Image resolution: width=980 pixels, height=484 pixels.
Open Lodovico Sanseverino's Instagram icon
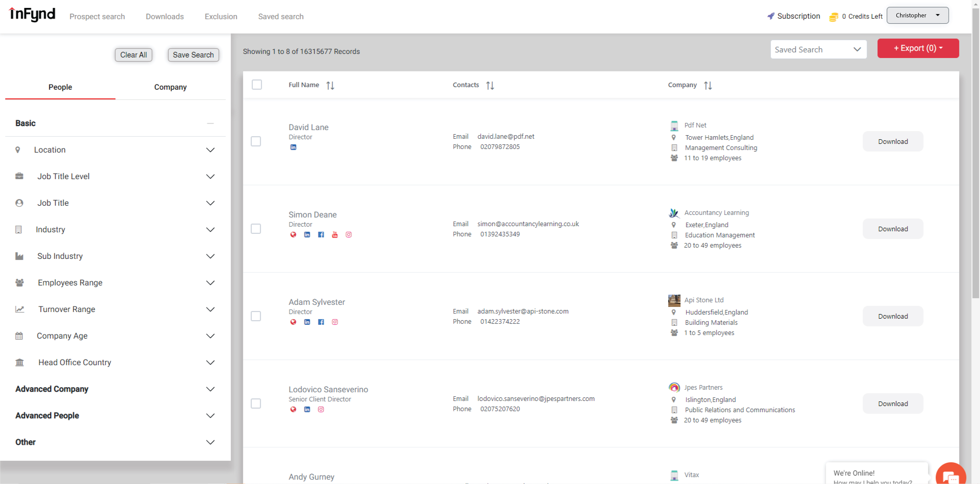[321, 409]
